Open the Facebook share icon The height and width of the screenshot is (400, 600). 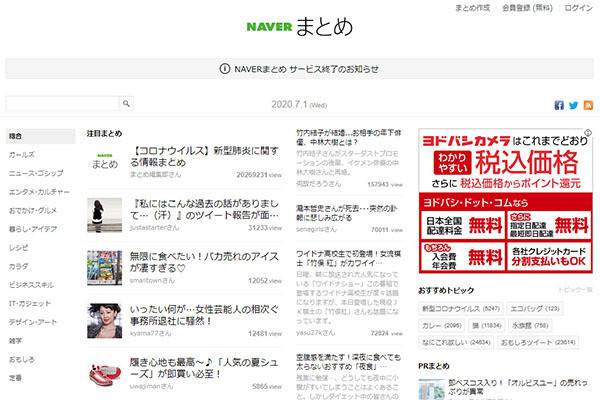[559, 105]
